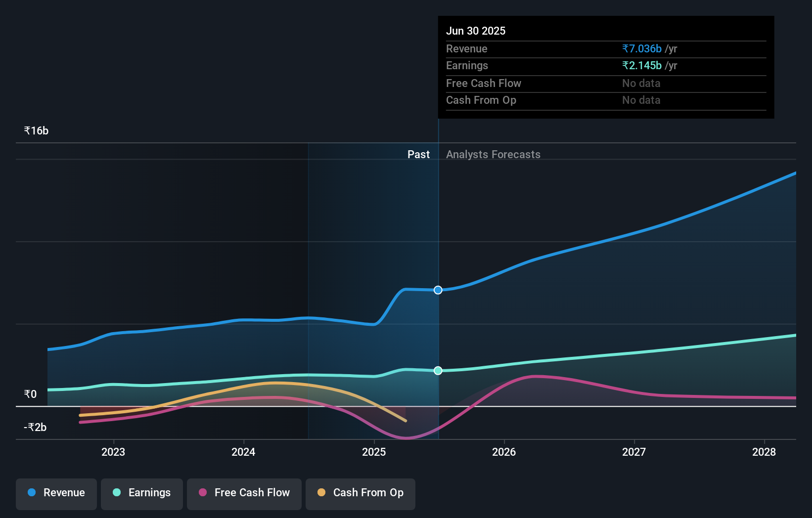This screenshot has width=812, height=518.
Task: Select the Earnings data point marker on the chart
Action: 437,370
